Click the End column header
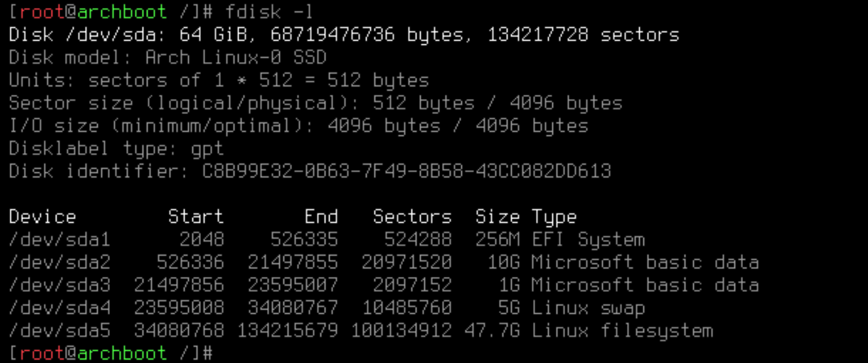Viewport: 868px width, 363px height. click(x=321, y=217)
